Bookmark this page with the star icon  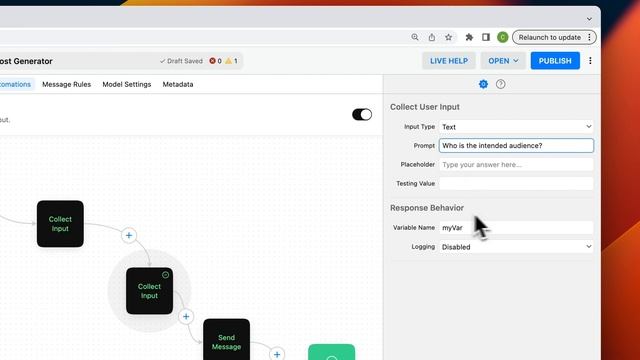449,37
